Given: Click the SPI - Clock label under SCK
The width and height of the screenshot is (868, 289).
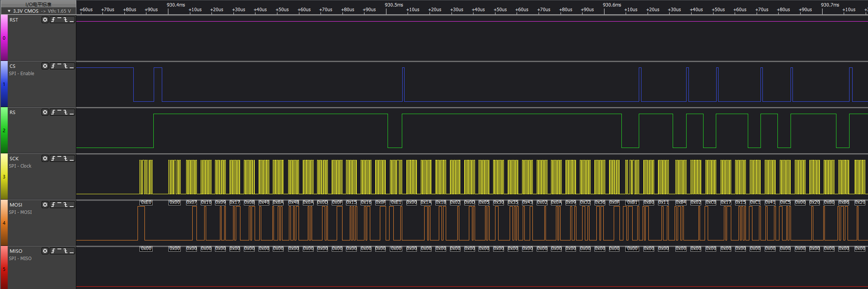Looking at the screenshot, I should tap(20, 166).
